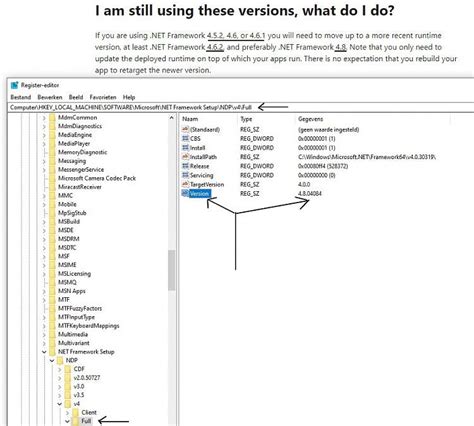Open the Beeld menu

click(x=76, y=97)
